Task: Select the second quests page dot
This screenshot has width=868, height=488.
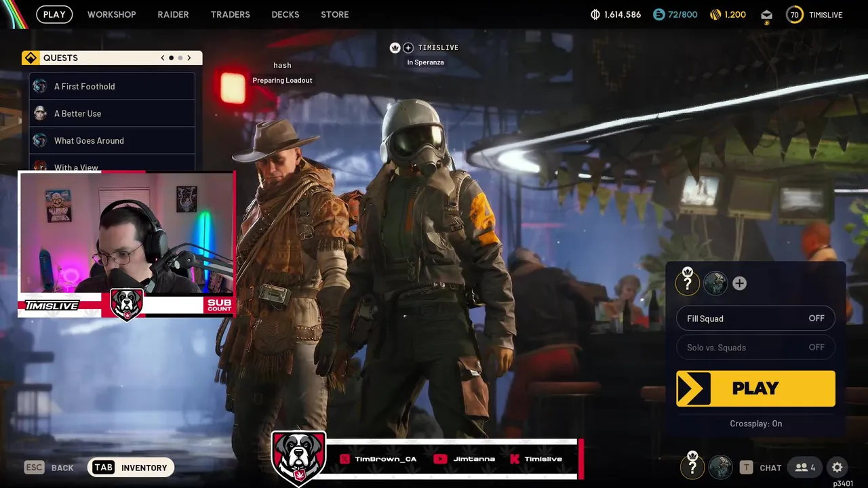Action: [180, 58]
